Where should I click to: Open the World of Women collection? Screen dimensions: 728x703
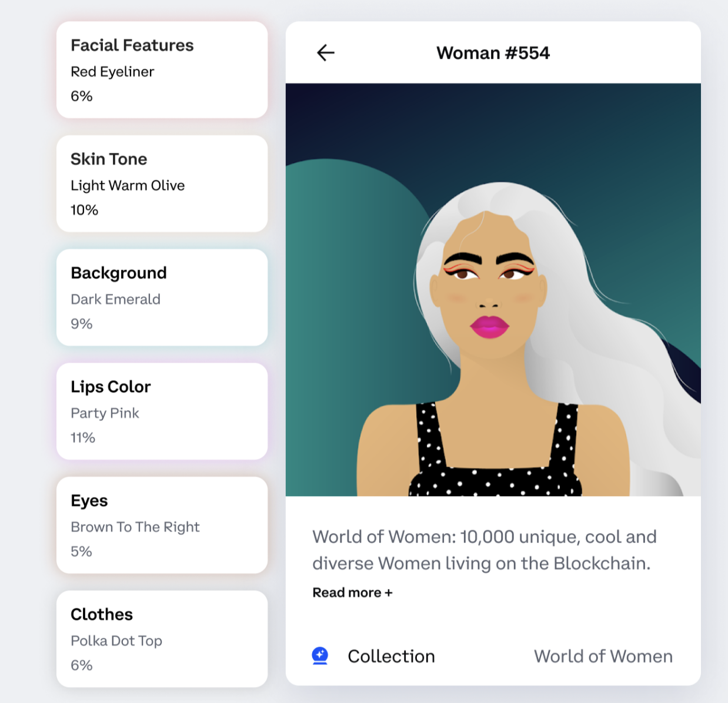pos(603,656)
